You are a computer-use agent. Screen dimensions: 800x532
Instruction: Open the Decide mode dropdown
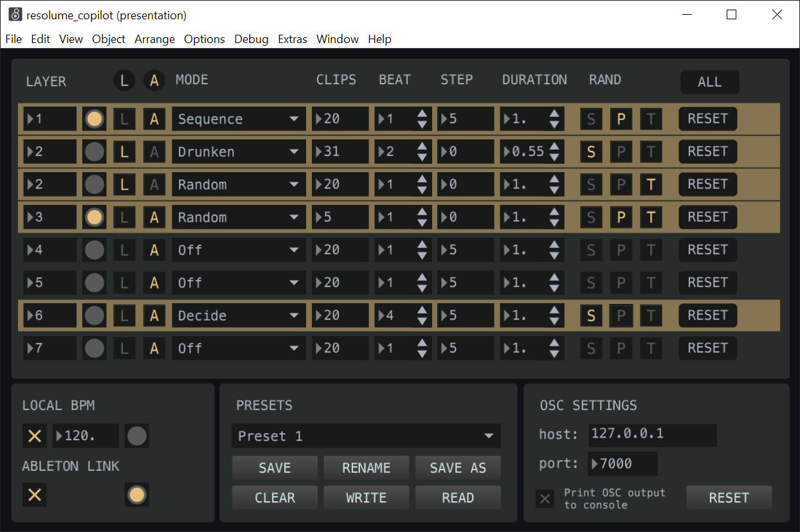239,315
